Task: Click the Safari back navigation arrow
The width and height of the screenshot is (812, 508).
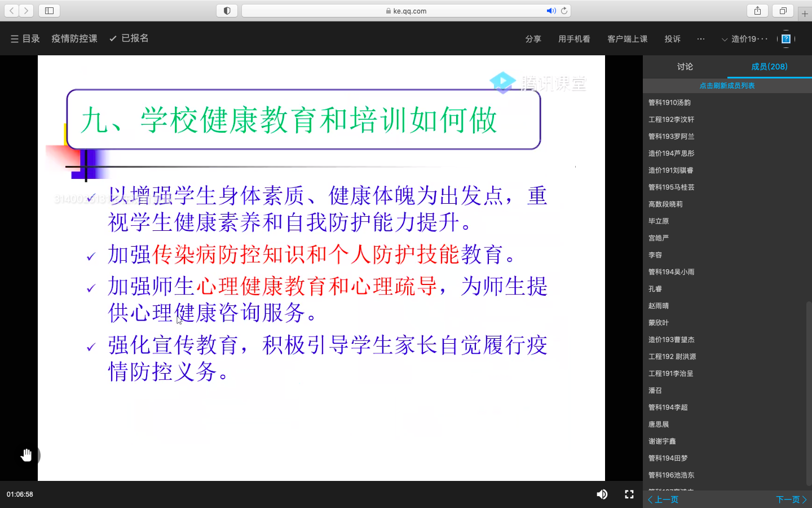Action: [12, 11]
